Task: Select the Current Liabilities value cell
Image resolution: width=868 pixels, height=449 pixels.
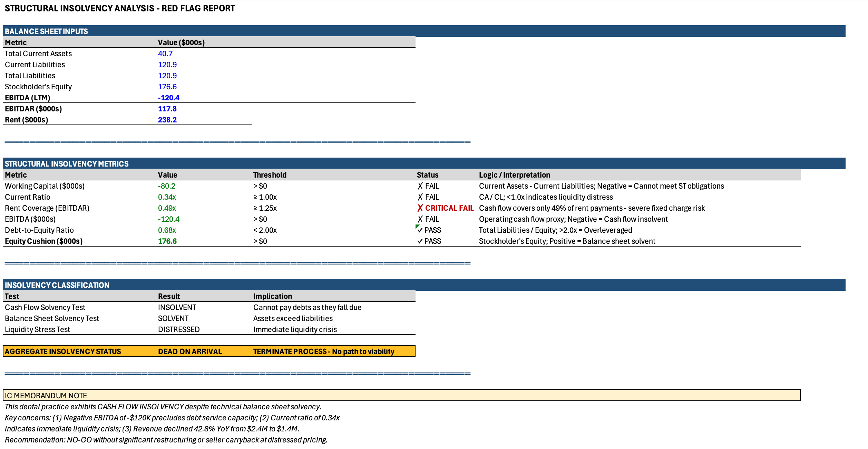Action: click(x=167, y=65)
